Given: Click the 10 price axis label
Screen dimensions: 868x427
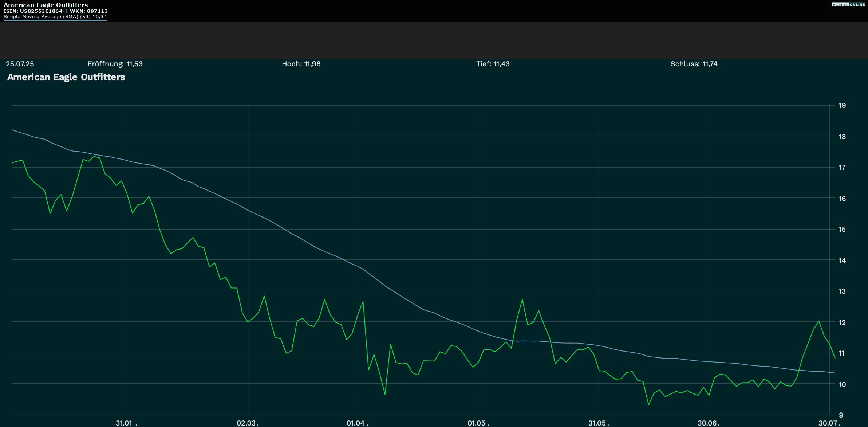Looking at the screenshot, I should coord(842,384).
